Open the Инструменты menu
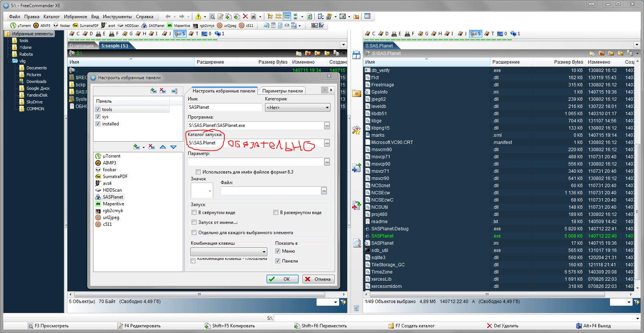644x333 pixels. [117, 17]
